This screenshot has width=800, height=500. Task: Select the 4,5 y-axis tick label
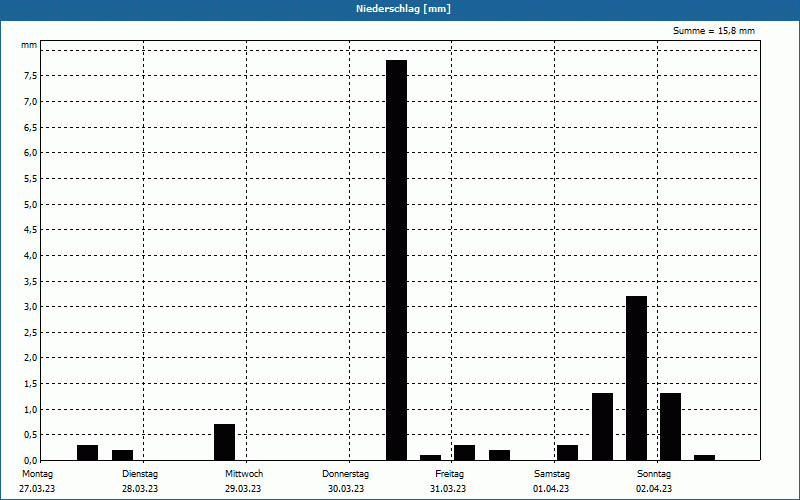click(x=30, y=230)
